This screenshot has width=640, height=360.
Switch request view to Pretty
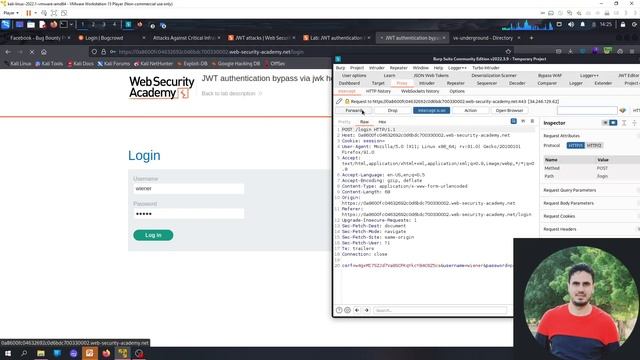click(344, 122)
